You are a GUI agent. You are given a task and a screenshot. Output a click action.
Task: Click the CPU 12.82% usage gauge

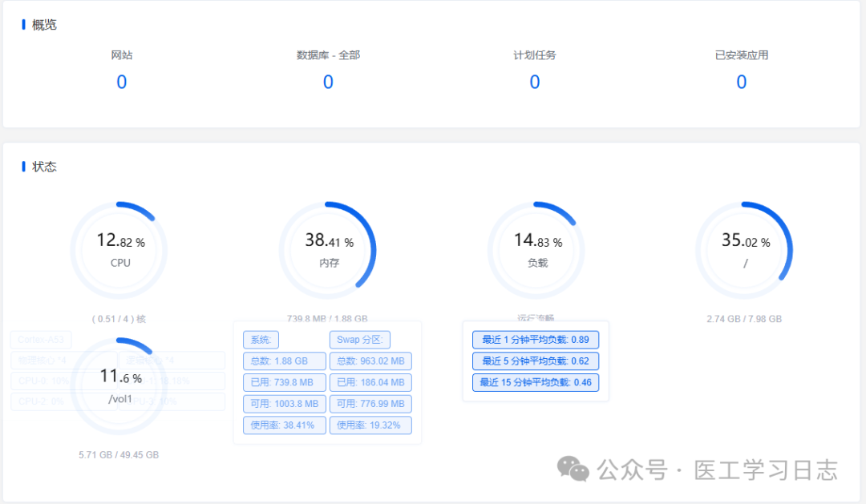(x=119, y=250)
